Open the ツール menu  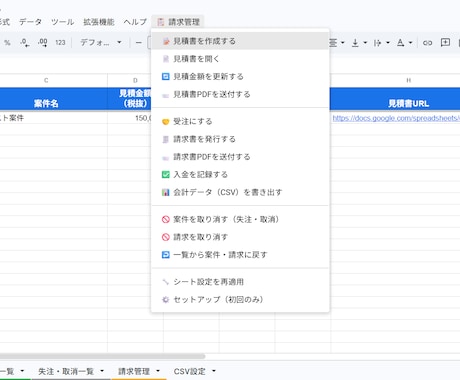coord(62,22)
